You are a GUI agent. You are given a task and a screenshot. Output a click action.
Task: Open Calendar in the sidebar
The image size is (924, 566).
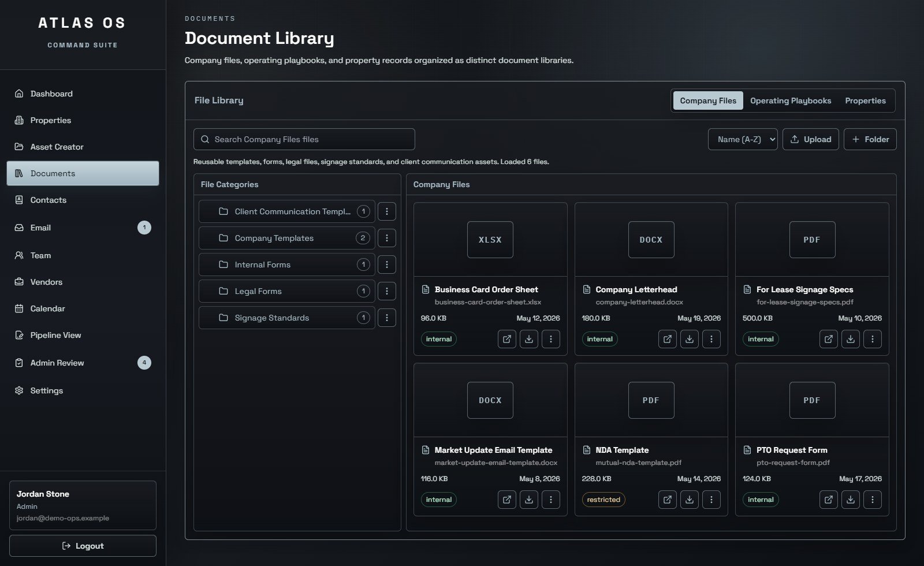[83, 308]
